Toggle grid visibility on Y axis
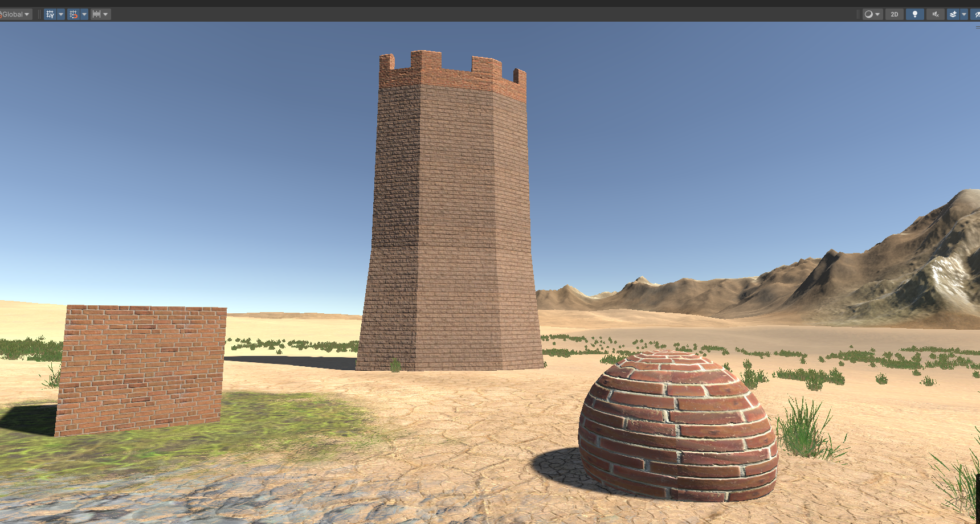 50,14
